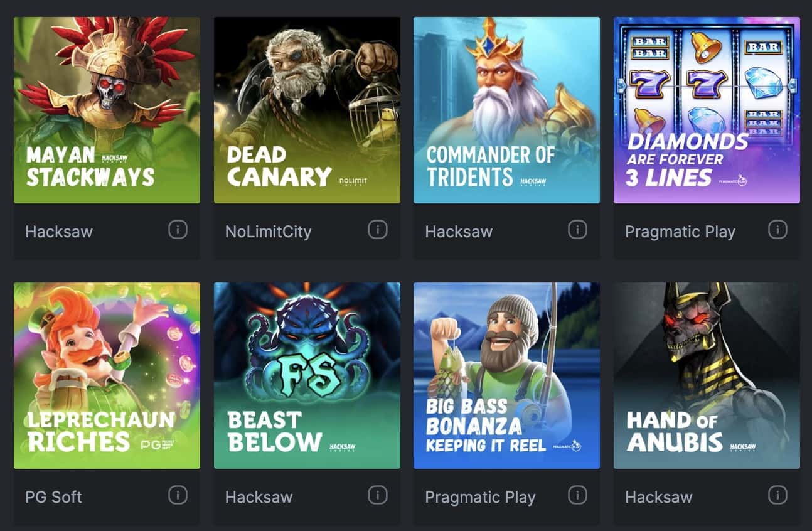Screen dimensions: 812x531
Task: Open the Beast Below game tile
Action: pos(307,375)
